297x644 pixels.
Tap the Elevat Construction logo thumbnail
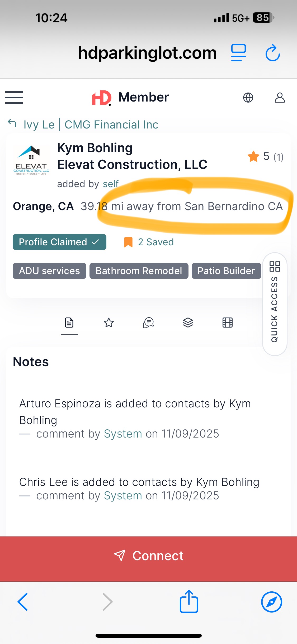(31, 160)
